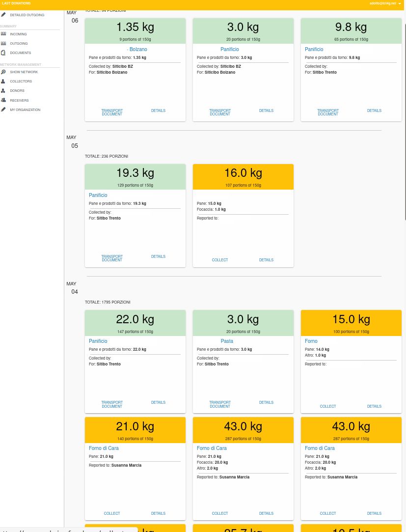Click the '100 portions of 150g' text

coord(351,332)
